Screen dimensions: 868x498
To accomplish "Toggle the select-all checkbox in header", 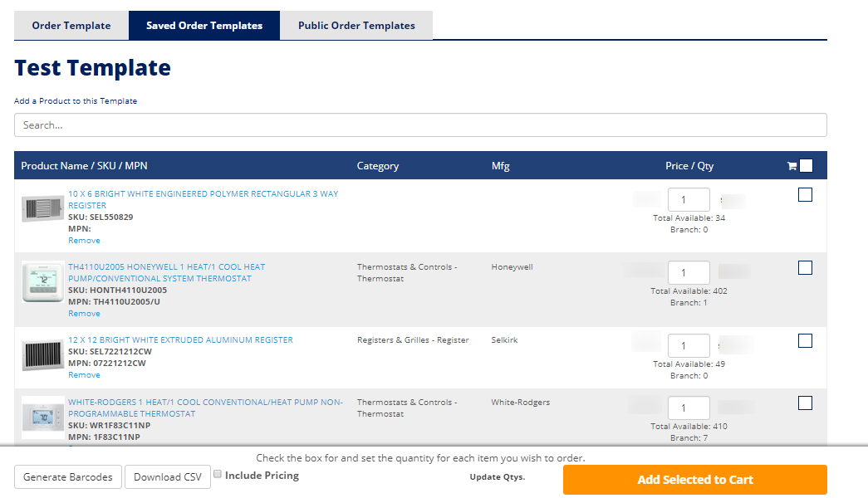I will pos(806,165).
